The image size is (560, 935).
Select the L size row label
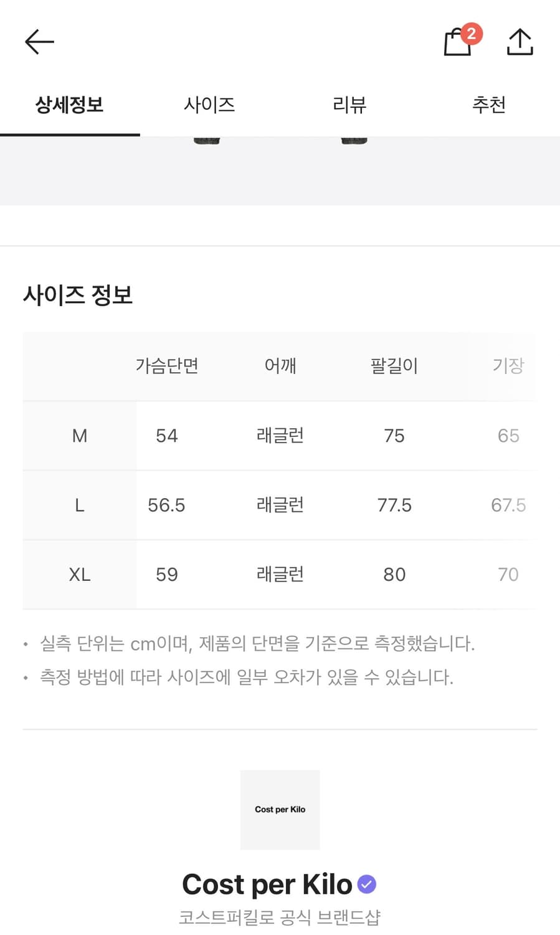(x=79, y=505)
